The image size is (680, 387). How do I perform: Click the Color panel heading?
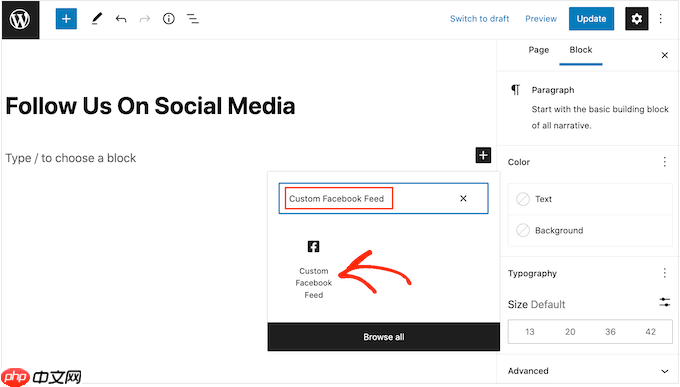coord(519,162)
